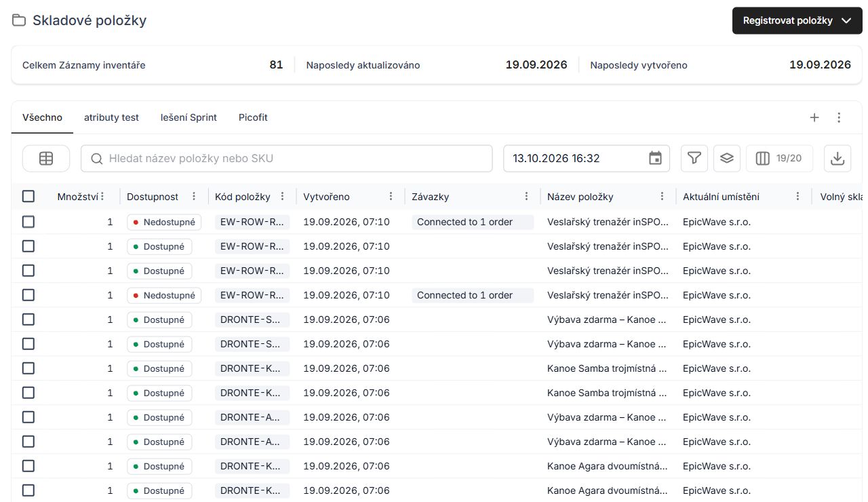This screenshot has width=868, height=502.
Task: Select the lešení Sprint tab
Action: [x=189, y=117]
